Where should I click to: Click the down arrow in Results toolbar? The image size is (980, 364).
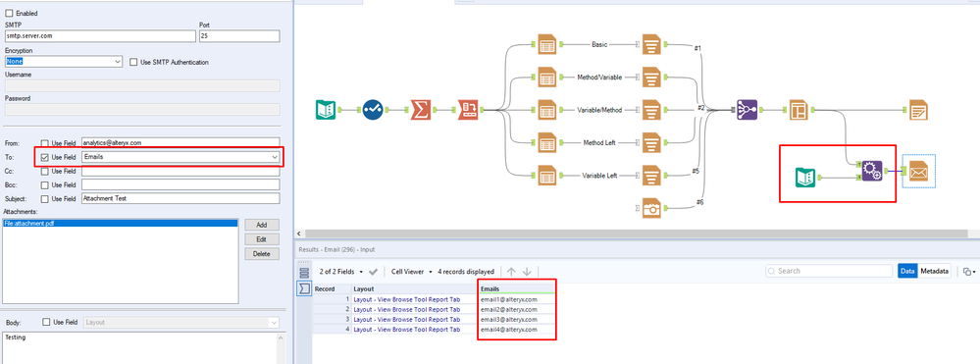pos(527,272)
